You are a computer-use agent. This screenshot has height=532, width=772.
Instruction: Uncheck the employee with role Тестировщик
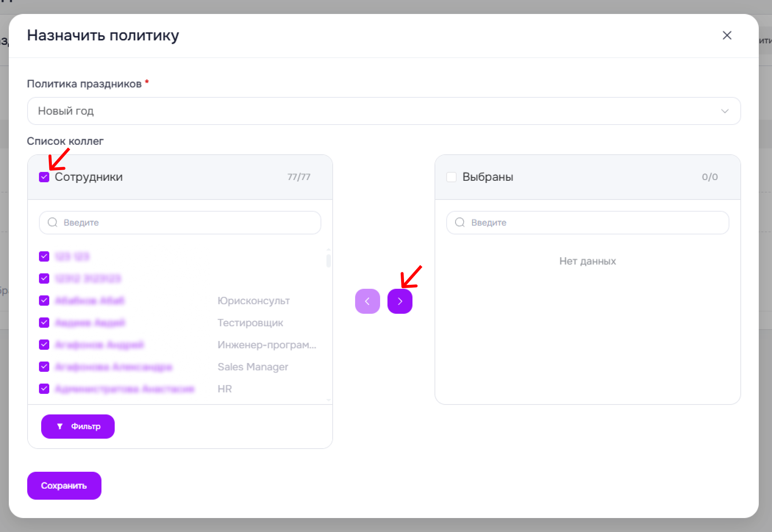click(44, 323)
